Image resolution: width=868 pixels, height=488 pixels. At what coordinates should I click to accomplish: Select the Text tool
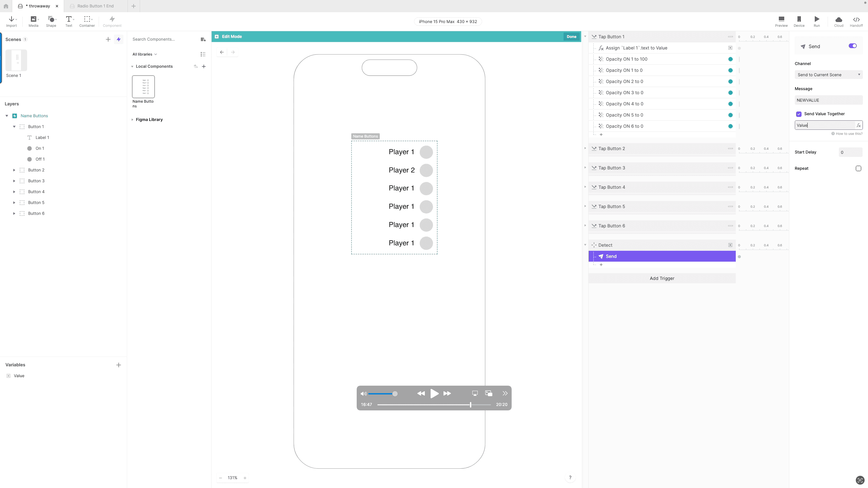click(x=68, y=21)
